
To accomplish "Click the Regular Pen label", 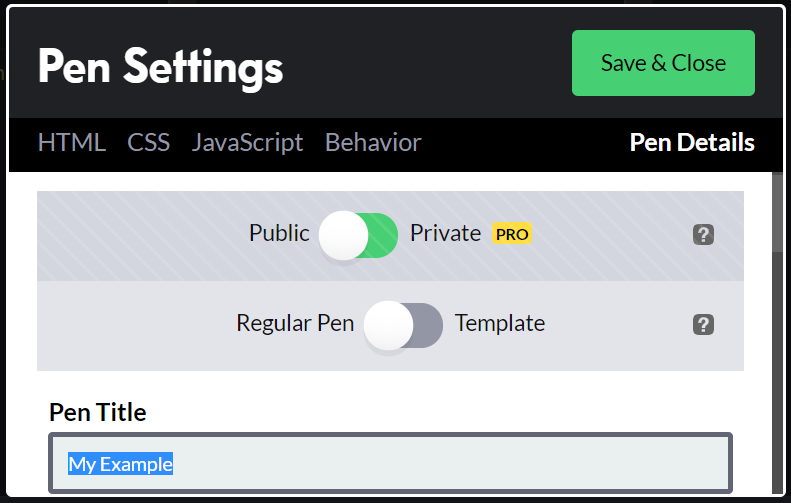I will tap(295, 323).
